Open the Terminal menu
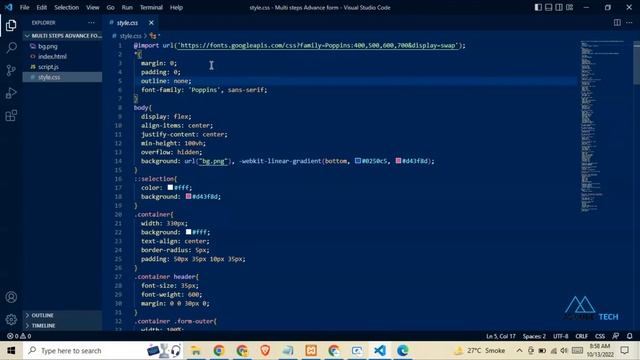The image size is (640, 360). click(x=151, y=7)
